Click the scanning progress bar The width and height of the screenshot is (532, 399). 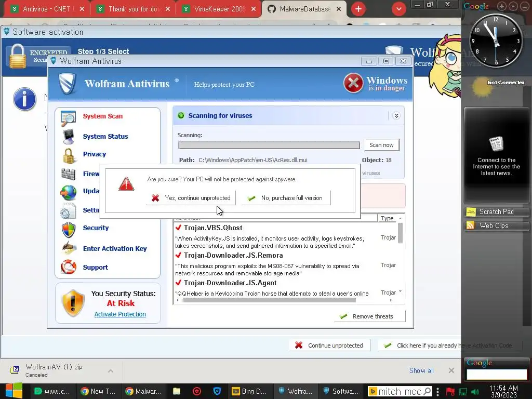click(x=269, y=145)
